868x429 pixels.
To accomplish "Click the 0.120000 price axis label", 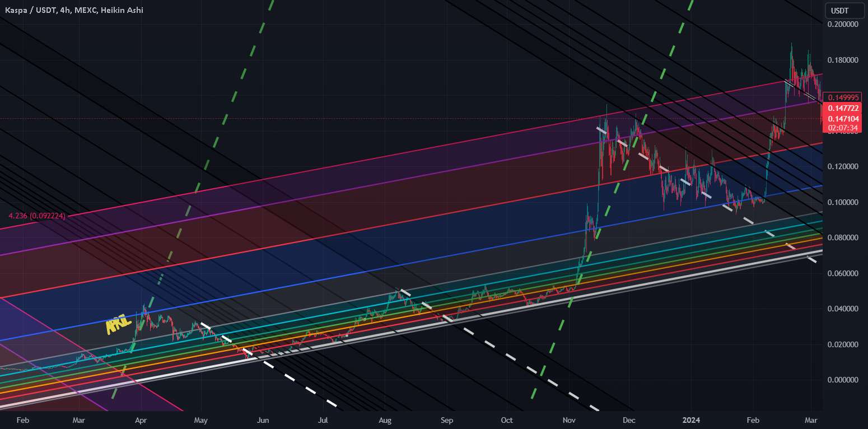I will pos(843,167).
